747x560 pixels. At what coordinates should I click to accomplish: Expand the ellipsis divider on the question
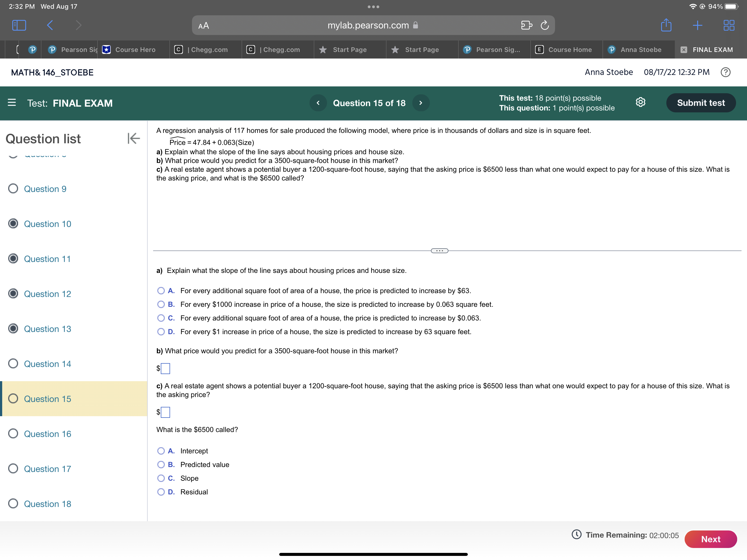tap(439, 250)
